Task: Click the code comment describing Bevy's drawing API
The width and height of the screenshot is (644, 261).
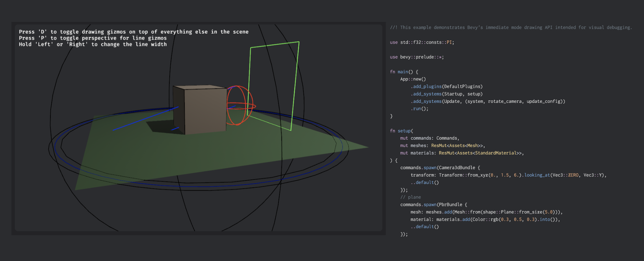Action: point(511,27)
